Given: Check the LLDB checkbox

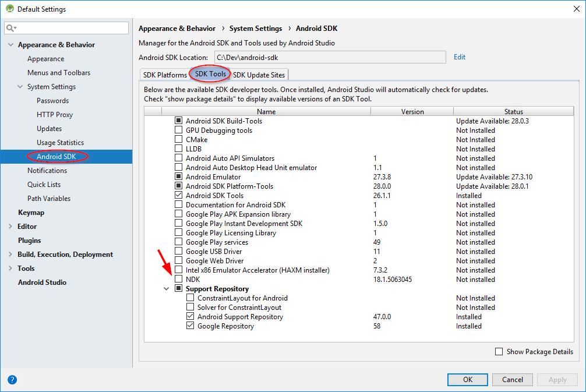Looking at the screenshot, I should coord(178,149).
